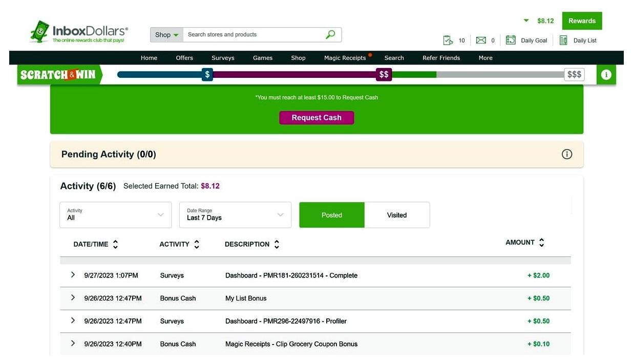Sort by Amount column arrows
The height and width of the screenshot is (364, 633).
tap(542, 242)
